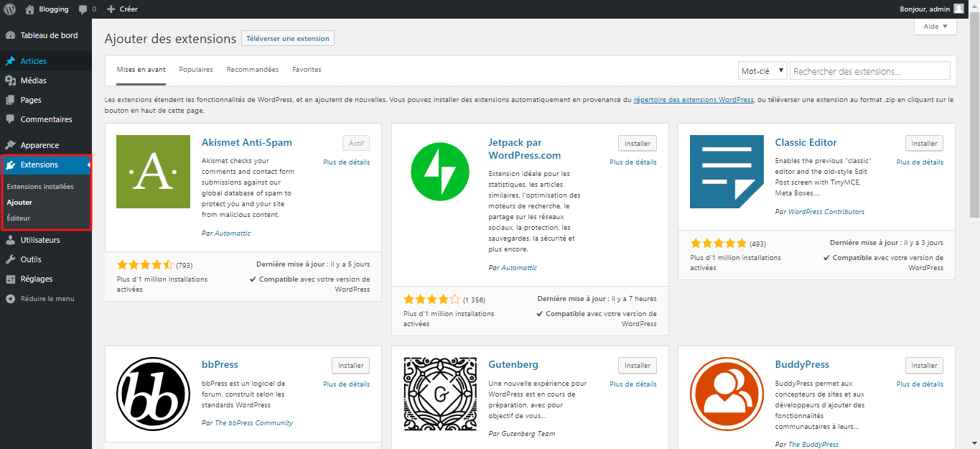This screenshot has width=980, height=449.
Task: Switch to the Populaires tab
Action: pos(196,70)
